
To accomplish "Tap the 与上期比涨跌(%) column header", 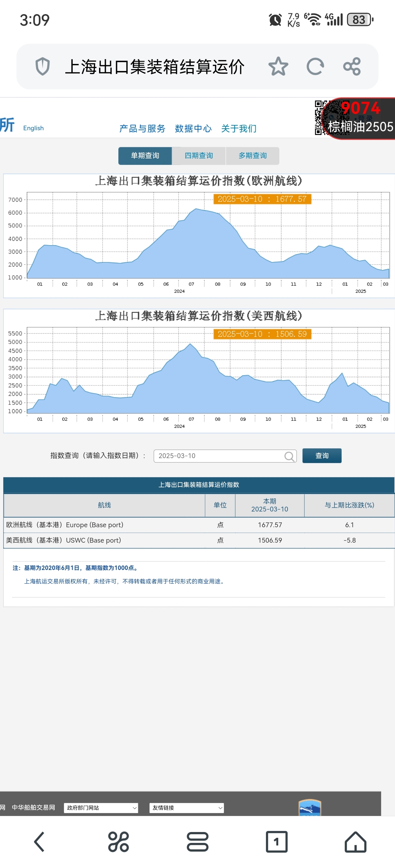I will click(350, 505).
